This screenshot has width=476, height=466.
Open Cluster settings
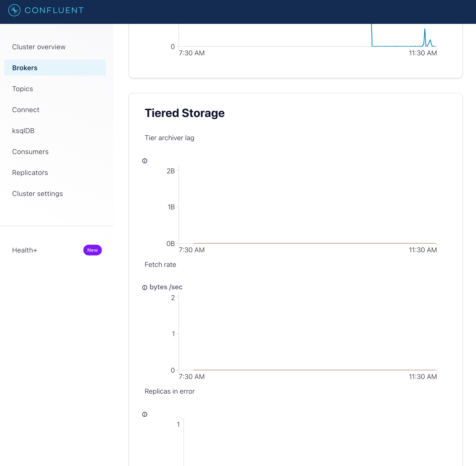tap(38, 194)
